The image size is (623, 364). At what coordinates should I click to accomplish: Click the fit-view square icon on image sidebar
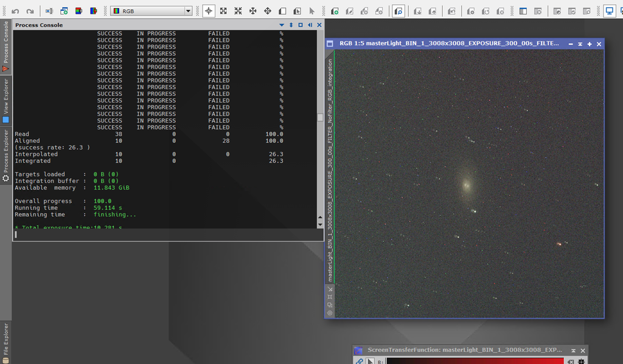(x=330, y=297)
